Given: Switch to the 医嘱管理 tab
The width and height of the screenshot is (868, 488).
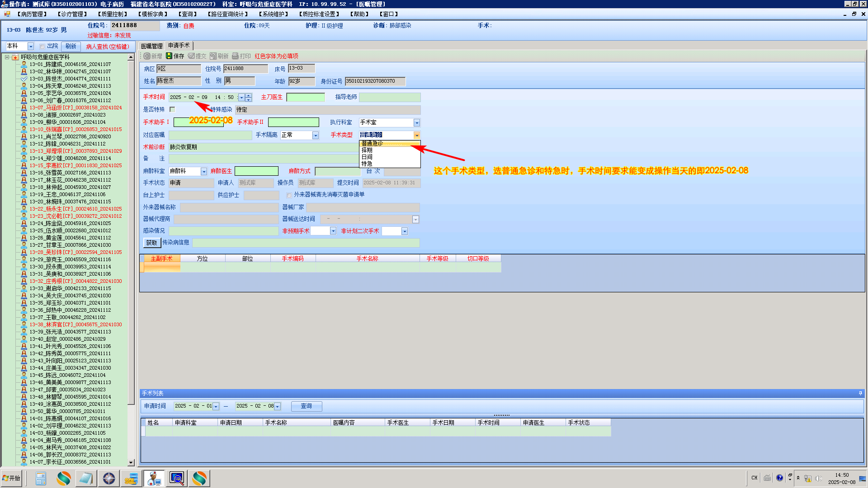Looking at the screenshot, I should [151, 46].
